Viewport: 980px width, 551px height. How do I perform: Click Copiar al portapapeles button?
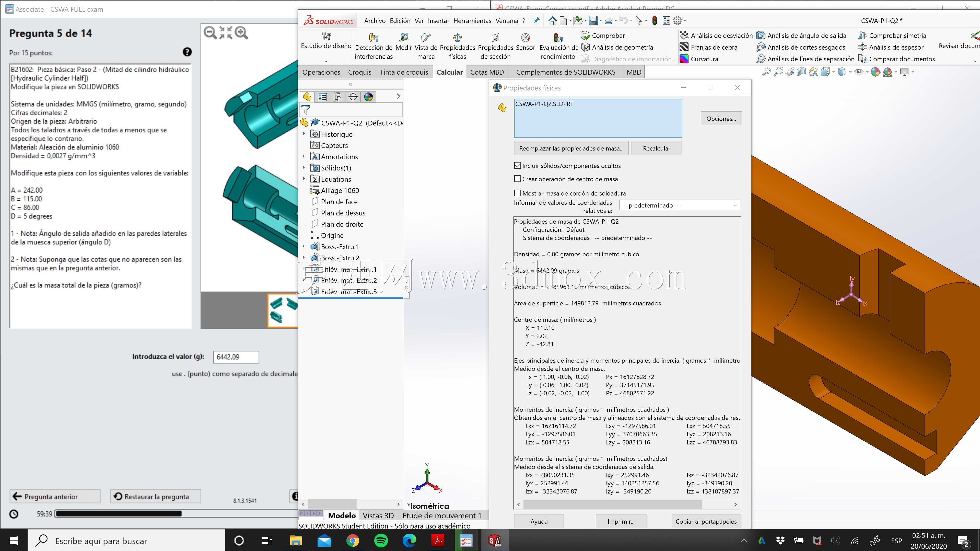click(706, 521)
